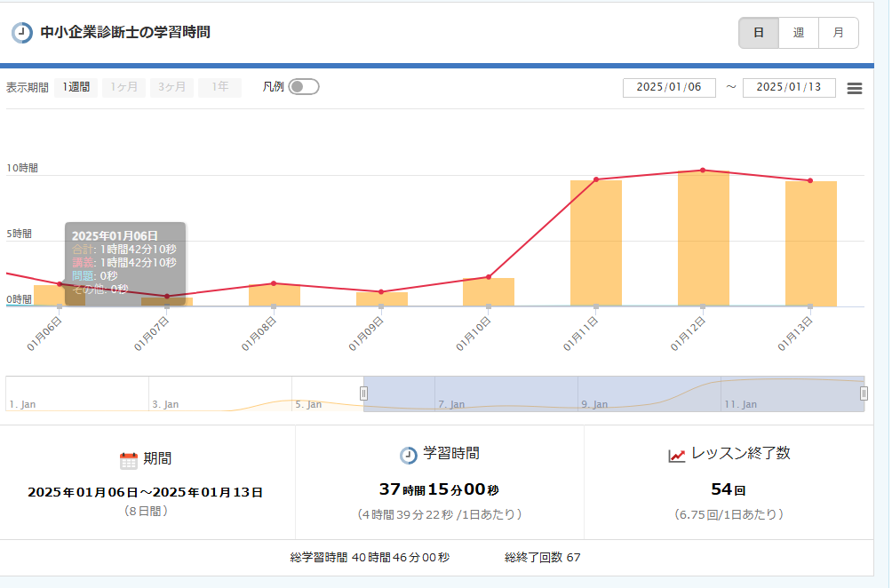Click the 01月10日 study time bar
892x588 pixels.
click(489, 292)
